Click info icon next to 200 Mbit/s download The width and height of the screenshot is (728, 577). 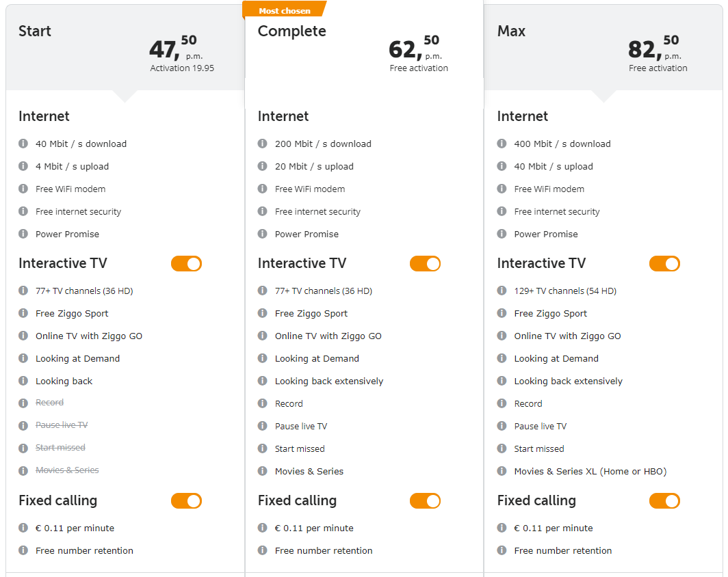(x=263, y=144)
